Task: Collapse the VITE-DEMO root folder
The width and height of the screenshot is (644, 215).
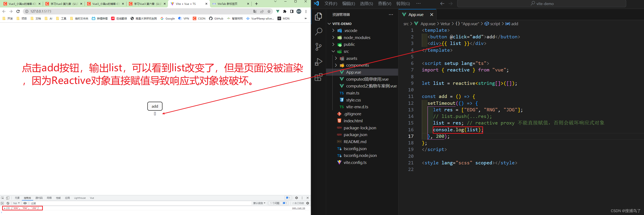Action: tap(329, 24)
